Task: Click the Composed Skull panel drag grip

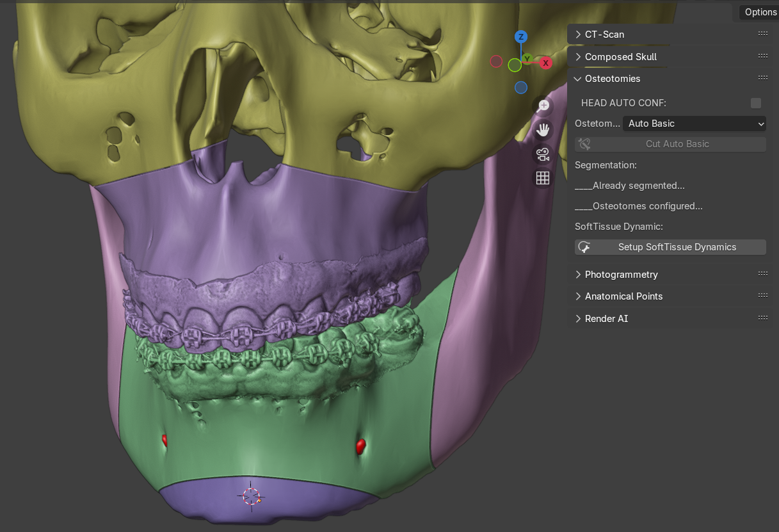Action: coord(762,56)
